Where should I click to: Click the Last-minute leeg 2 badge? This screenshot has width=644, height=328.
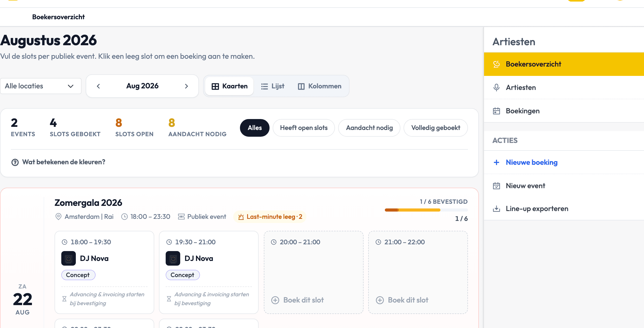tap(270, 217)
